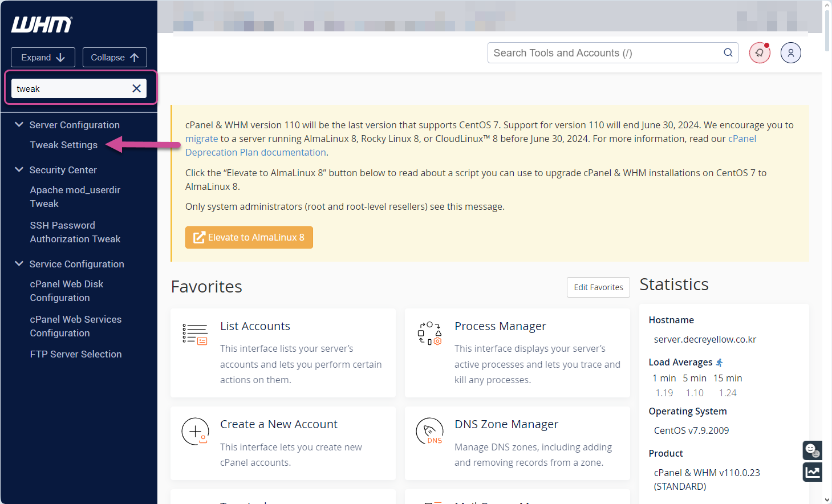Click the Server Configuration heading

click(75, 125)
